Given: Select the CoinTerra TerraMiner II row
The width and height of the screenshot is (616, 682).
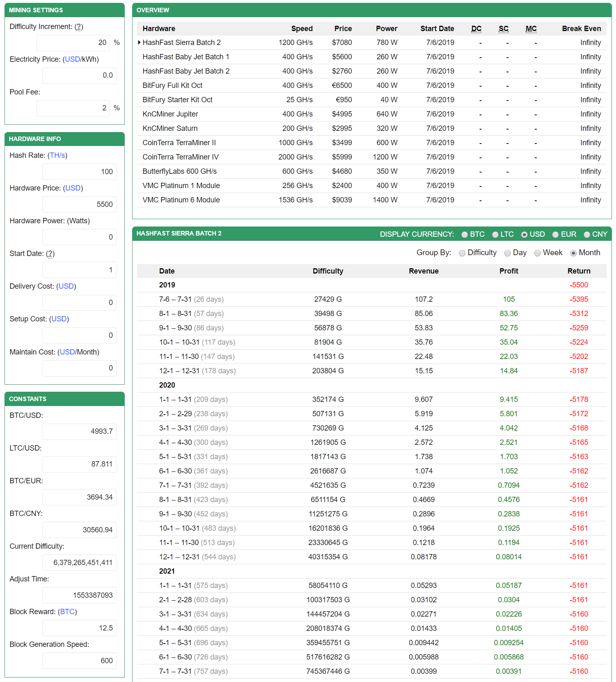Looking at the screenshot, I should (372, 143).
